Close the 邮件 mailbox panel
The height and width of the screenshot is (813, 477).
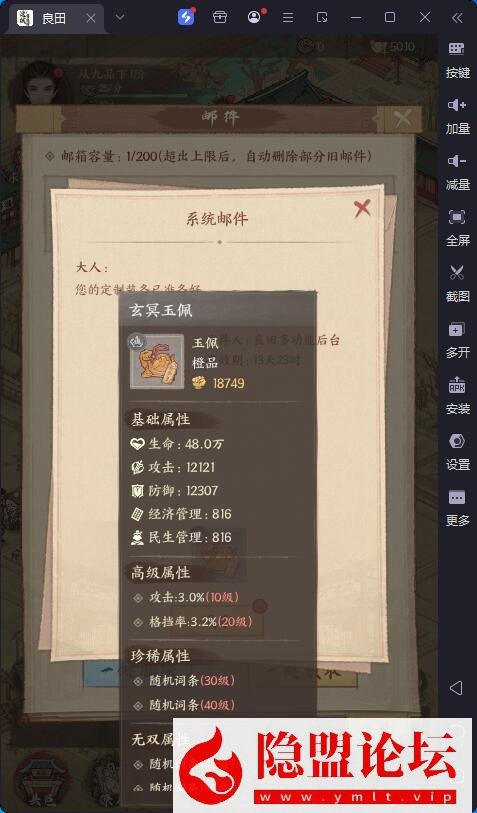(x=403, y=119)
